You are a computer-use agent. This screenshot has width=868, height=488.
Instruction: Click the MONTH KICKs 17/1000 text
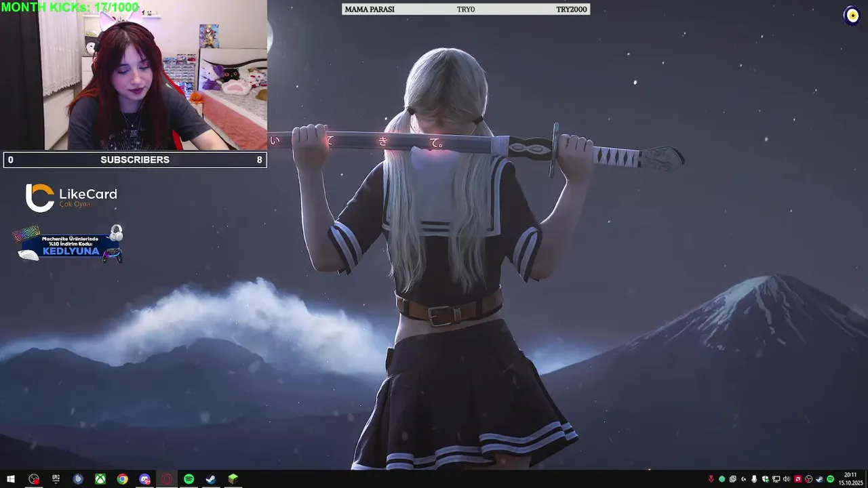(69, 7)
